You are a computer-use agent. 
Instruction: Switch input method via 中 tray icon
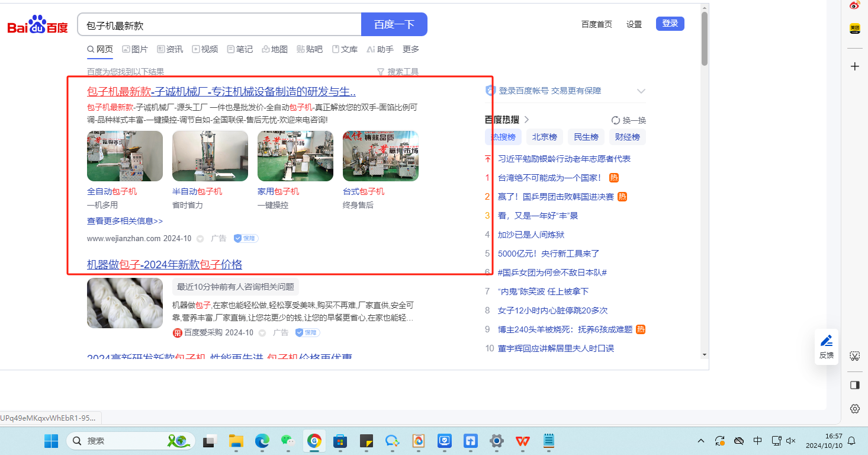pos(758,441)
